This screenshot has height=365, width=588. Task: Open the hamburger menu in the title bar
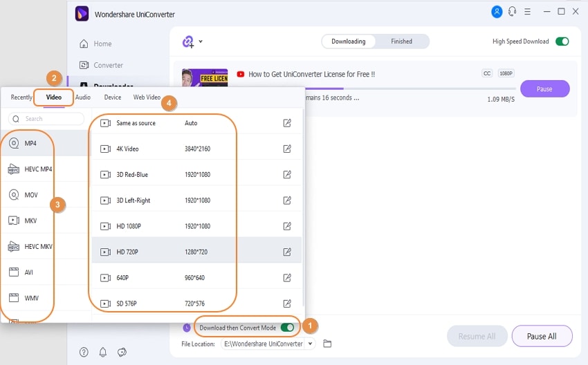pos(527,12)
